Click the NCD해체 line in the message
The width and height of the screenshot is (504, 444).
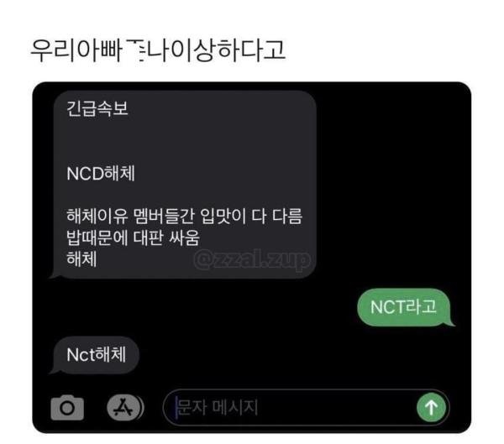tap(101, 174)
